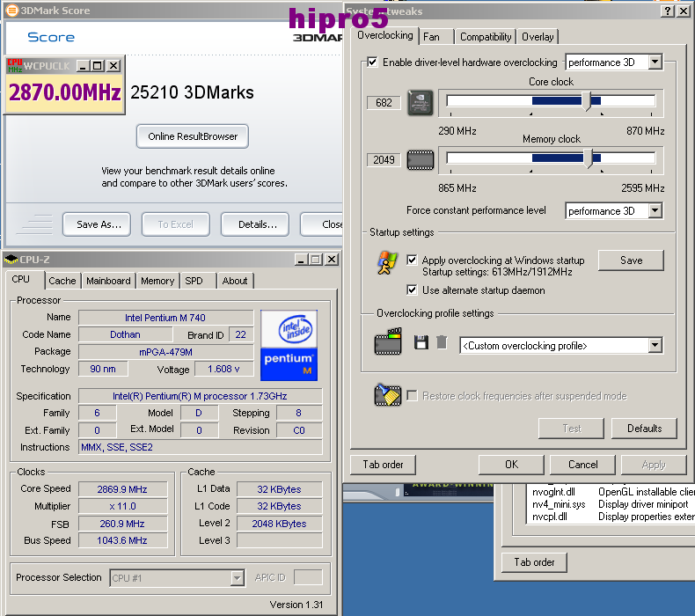Screen dimensions: 695x616
Task: Open the top performance 3D dropdown
Action: tap(655, 62)
